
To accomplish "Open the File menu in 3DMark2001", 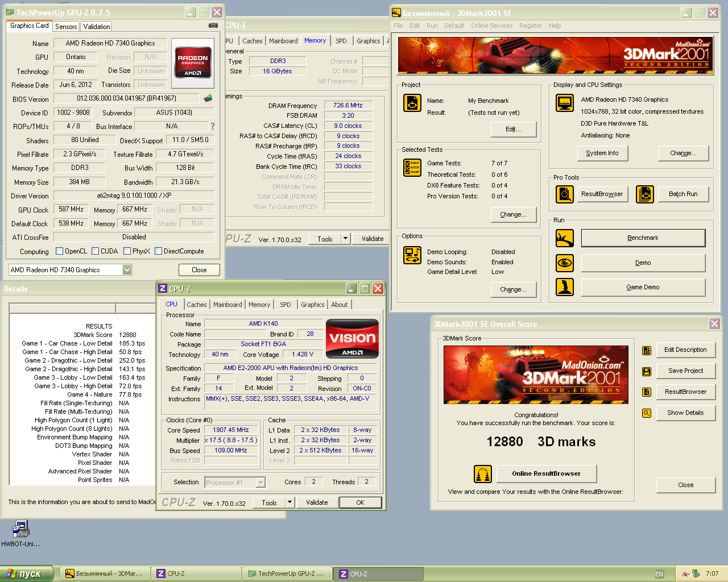I will (x=398, y=26).
